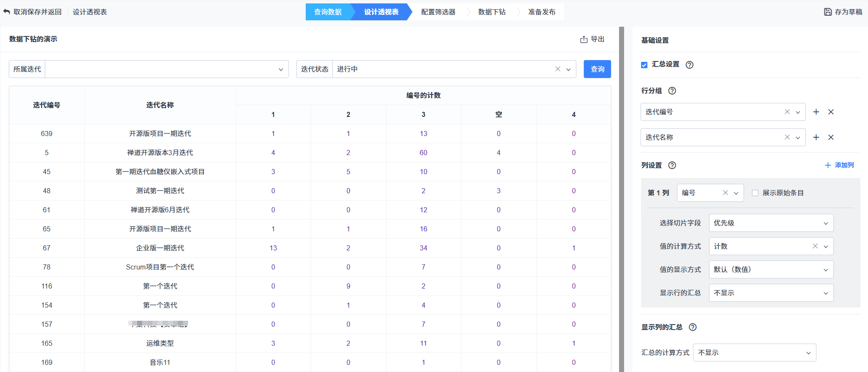Screen dimensions: 868x372
Task: Open the 汇总的计算方式 dropdown
Action: 754,353
